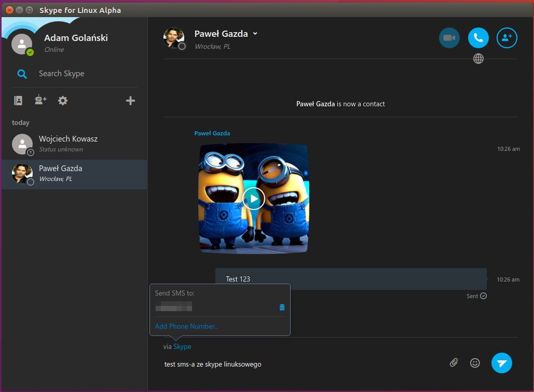The width and height of the screenshot is (534, 392).
Task: Click the Test 123 message bubble
Action: (x=351, y=279)
